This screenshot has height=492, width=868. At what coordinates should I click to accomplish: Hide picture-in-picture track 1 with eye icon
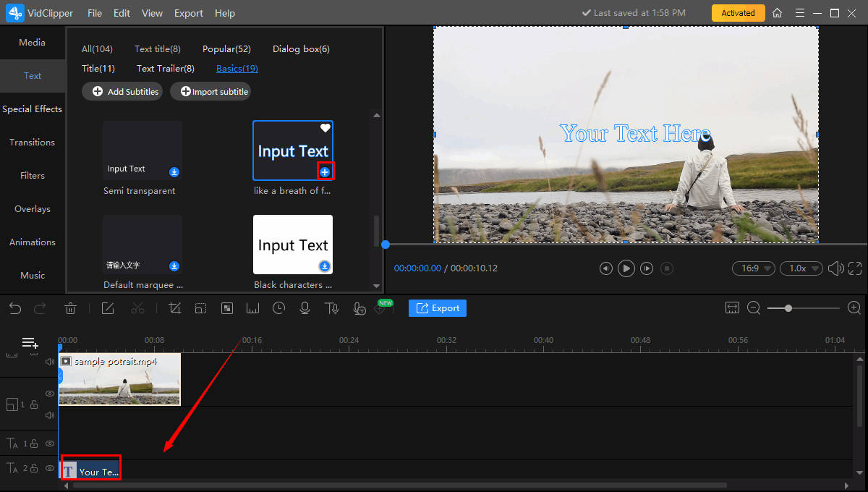click(50, 394)
